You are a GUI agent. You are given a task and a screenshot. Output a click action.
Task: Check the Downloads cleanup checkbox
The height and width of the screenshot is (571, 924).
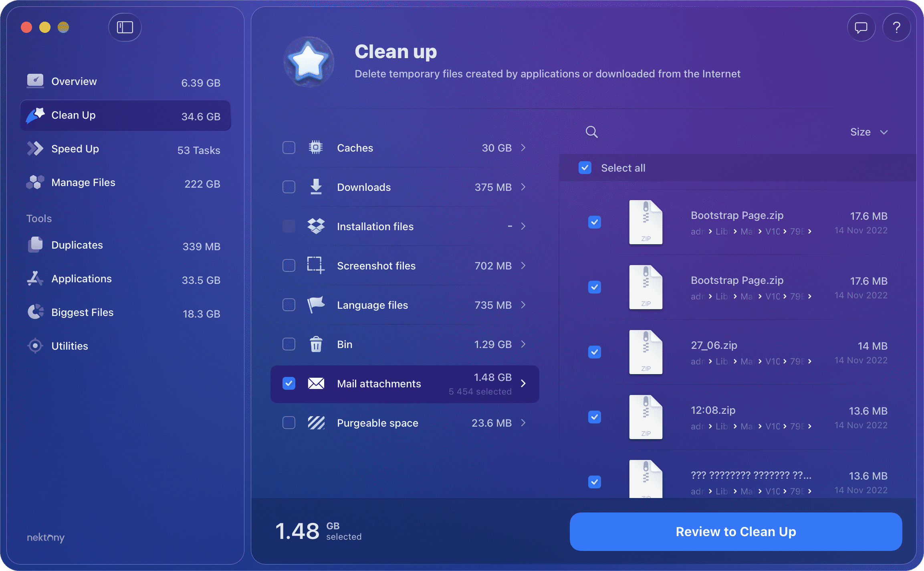[288, 187]
